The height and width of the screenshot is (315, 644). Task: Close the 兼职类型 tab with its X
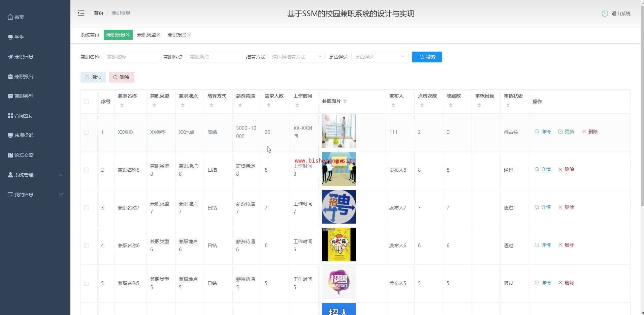point(158,35)
